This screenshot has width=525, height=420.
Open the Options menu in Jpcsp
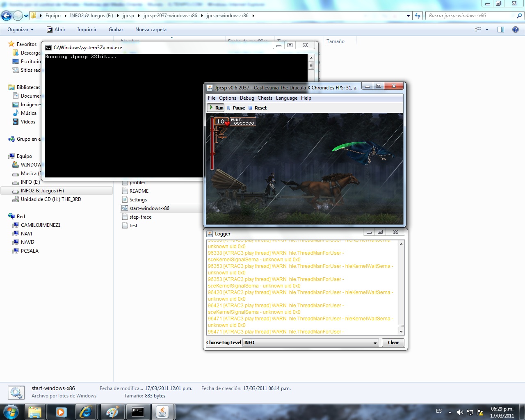pos(228,98)
